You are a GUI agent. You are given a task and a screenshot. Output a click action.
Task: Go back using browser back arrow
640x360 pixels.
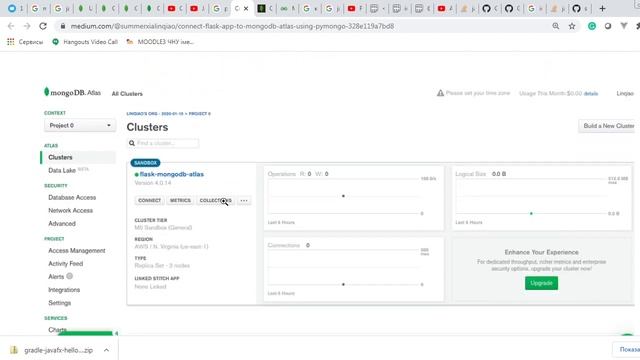click(11, 26)
